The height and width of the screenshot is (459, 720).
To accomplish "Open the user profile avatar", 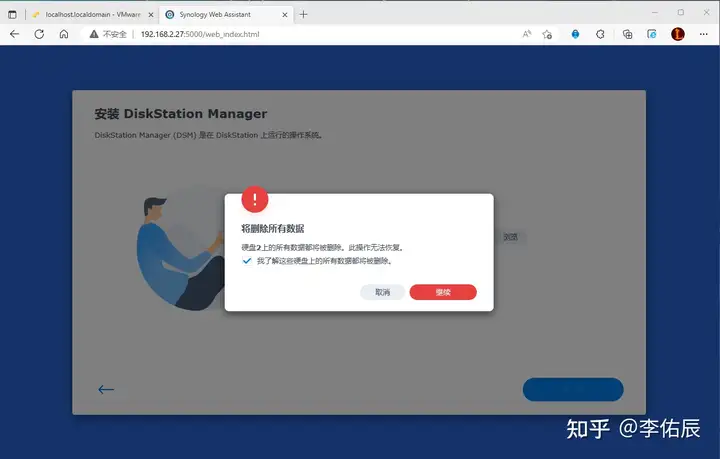I will coord(678,34).
